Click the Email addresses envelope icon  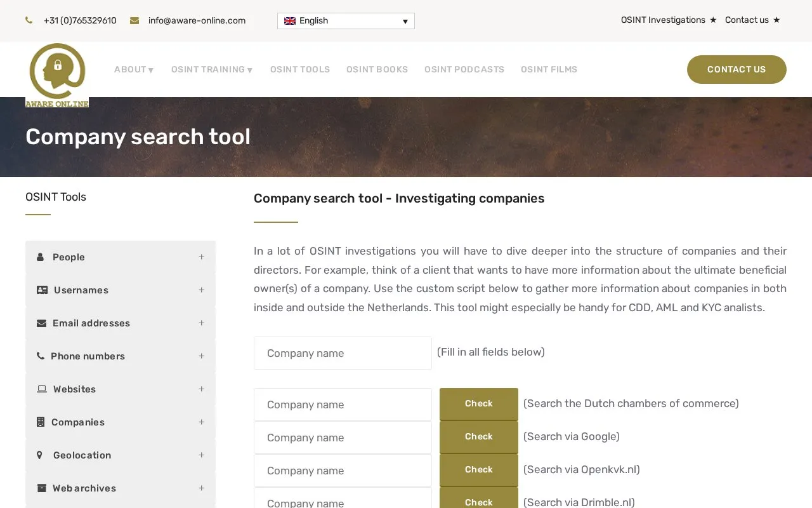tap(42, 323)
